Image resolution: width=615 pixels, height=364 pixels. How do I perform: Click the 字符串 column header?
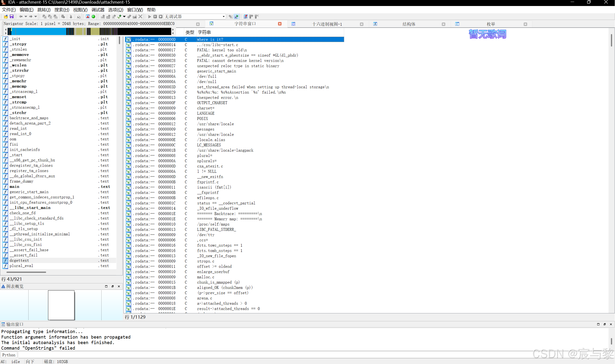tap(204, 32)
